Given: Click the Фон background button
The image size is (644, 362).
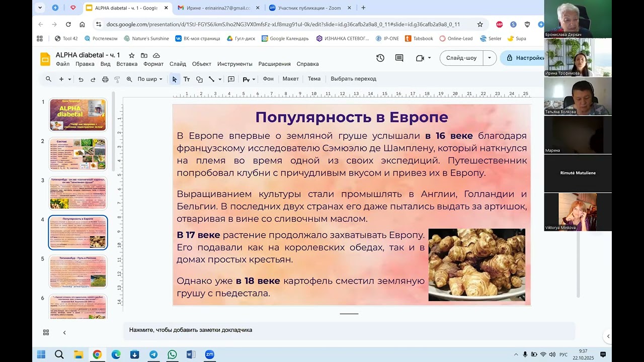Looking at the screenshot, I should coord(268,79).
